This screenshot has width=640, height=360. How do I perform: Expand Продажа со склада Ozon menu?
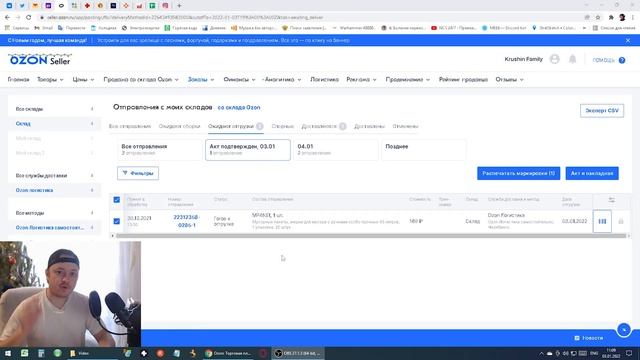click(x=141, y=80)
